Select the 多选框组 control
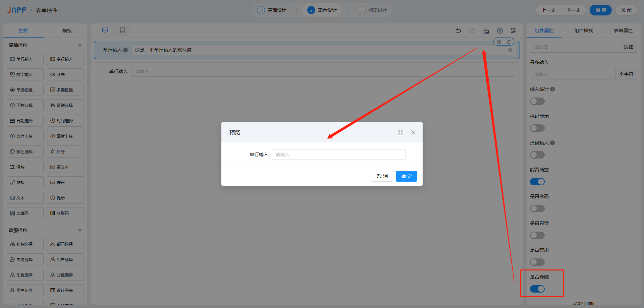 click(65, 90)
